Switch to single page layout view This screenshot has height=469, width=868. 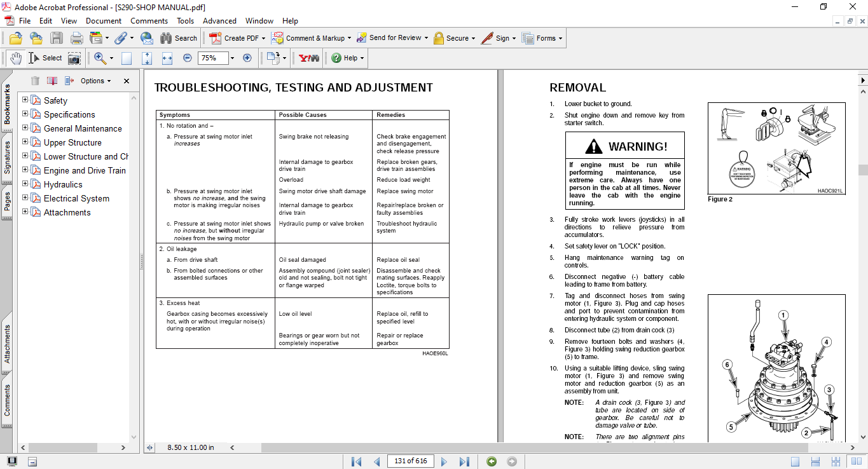pos(795,461)
